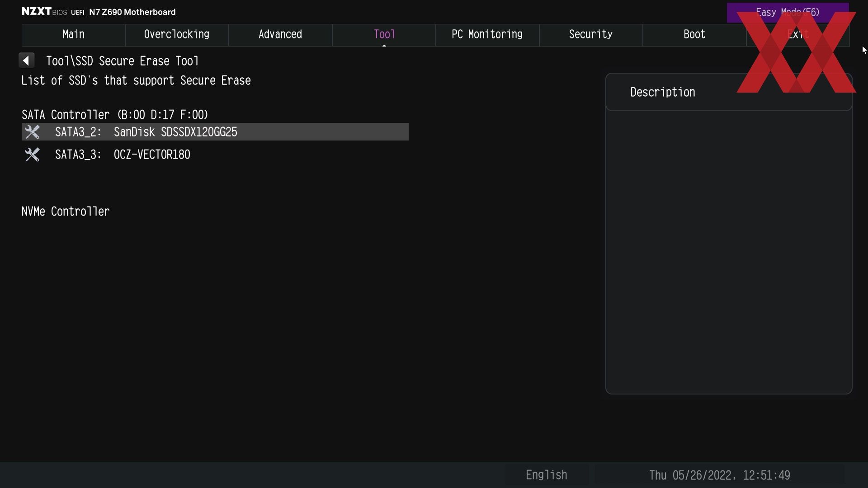The image size is (868, 488).
Task: Select SATA3_3: OCZ-VECTOR180 entry
Action: [x=215, y=155]
